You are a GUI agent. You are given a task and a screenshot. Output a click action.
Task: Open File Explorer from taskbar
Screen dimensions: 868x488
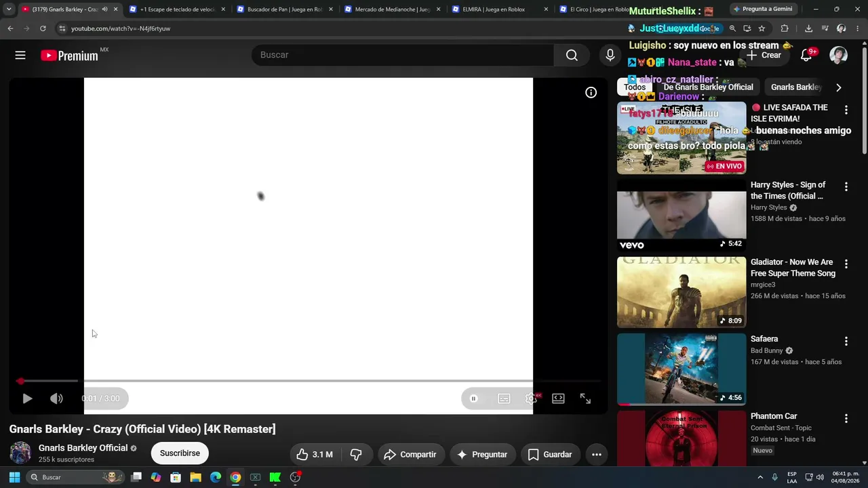195,477
